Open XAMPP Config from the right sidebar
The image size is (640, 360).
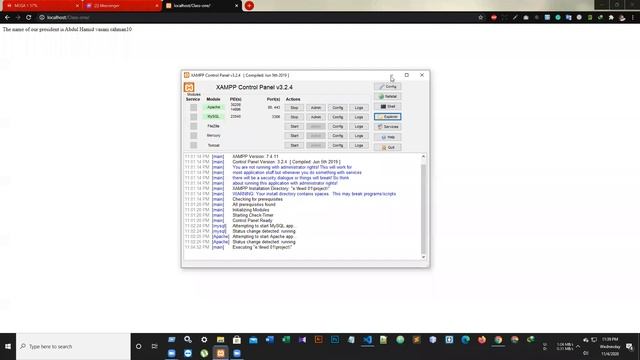coord(387,87)
